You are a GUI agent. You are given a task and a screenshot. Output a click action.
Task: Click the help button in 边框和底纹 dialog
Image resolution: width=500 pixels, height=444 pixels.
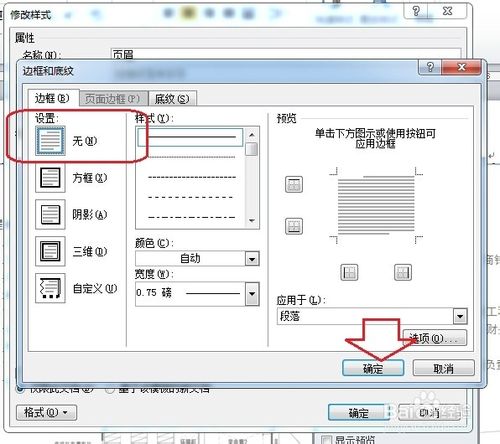430,68
